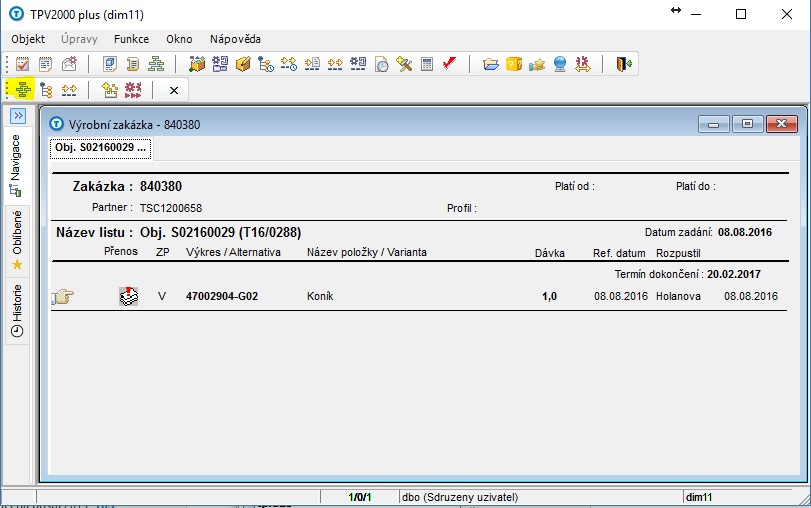
Task: Click the parchment scroll toolbar icon
Action: click(133, 64)
